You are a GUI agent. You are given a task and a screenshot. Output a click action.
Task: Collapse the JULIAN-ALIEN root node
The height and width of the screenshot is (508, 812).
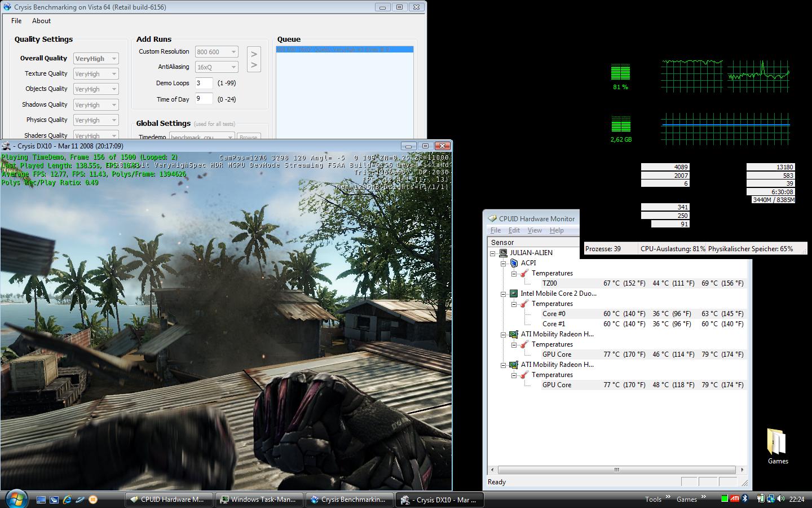click(x=493, y=253)
